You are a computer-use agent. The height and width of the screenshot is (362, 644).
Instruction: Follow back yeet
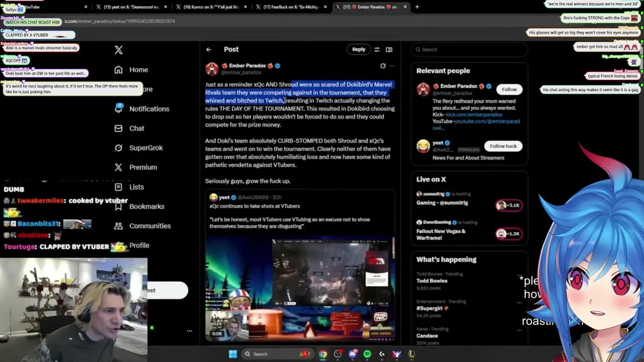(503, 146)
